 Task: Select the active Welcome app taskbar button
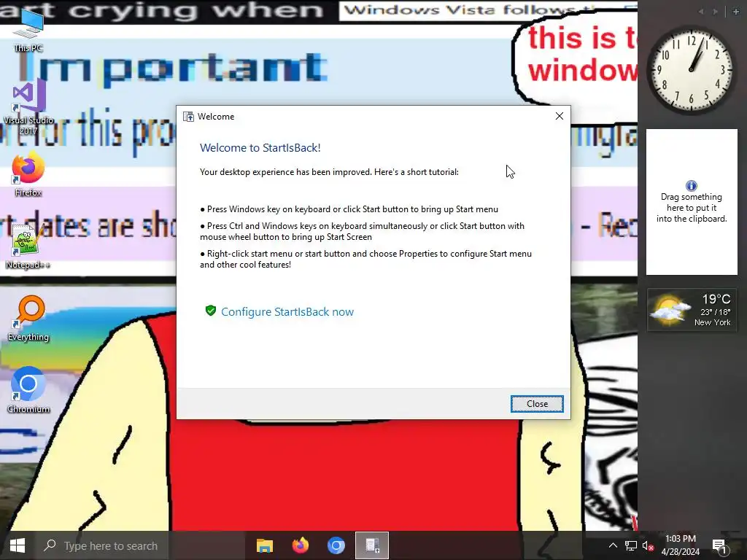372,545
